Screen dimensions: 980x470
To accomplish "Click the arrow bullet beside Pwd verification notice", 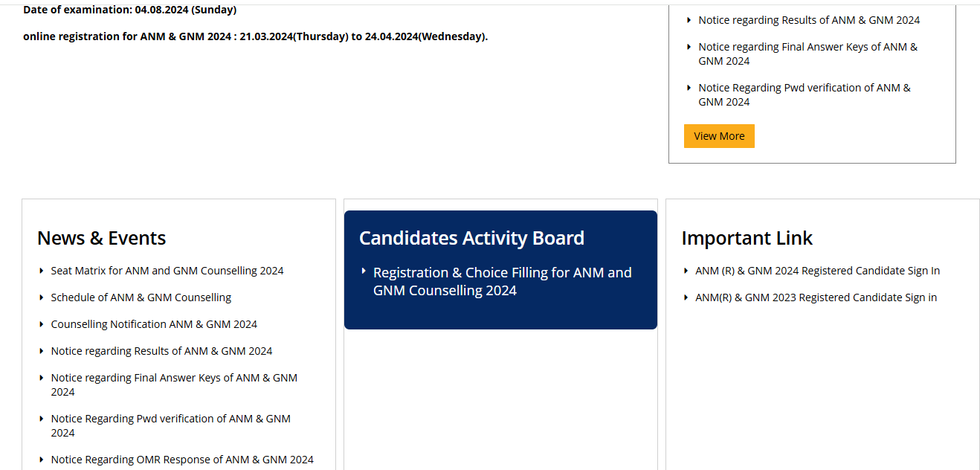I will point(42,418).
